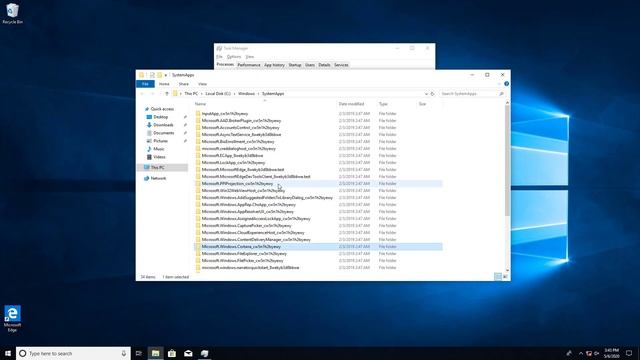
Task: Open the Mail app from the taskbar
Action: coord(188,353)
